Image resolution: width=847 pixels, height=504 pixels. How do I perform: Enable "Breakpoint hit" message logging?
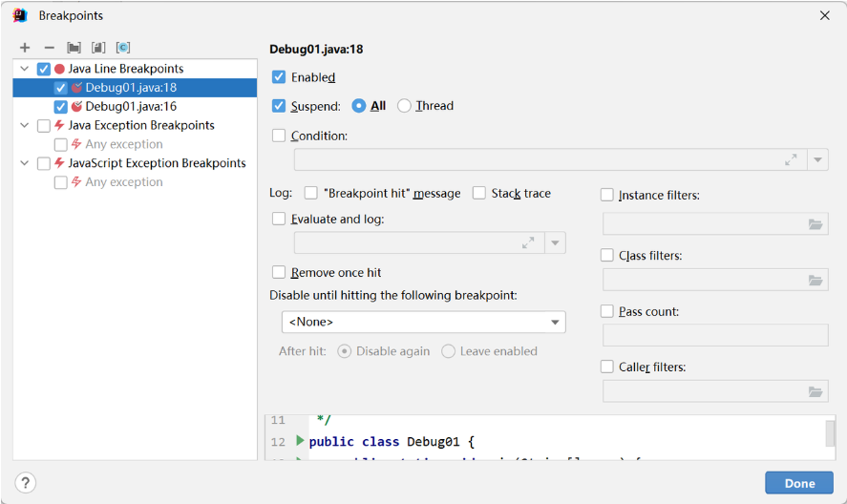[310, 193]
